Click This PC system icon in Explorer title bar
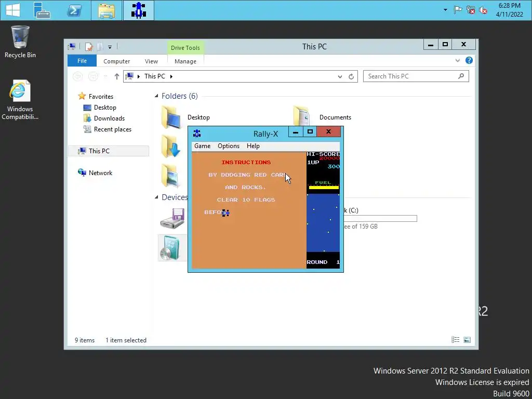Viewport: 532px width, 399px height. click(72, 47)
